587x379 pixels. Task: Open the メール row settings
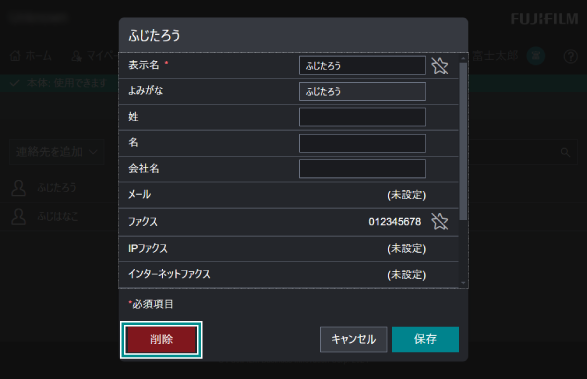click(x=289, y=195)
